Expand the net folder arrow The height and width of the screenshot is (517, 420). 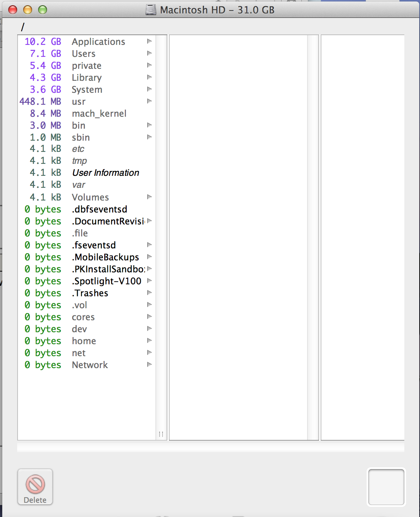(149, 352)
